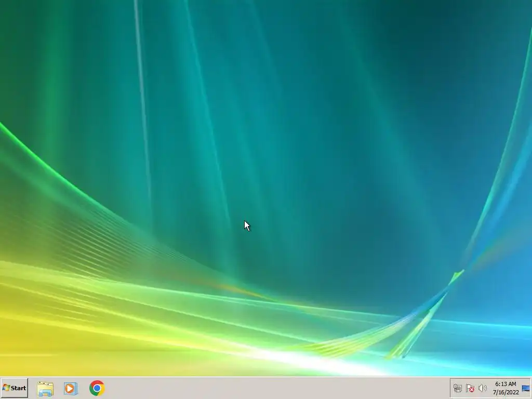Open the Start menu
This screenshot has width=532, height=399.
(x=14, y=388)
